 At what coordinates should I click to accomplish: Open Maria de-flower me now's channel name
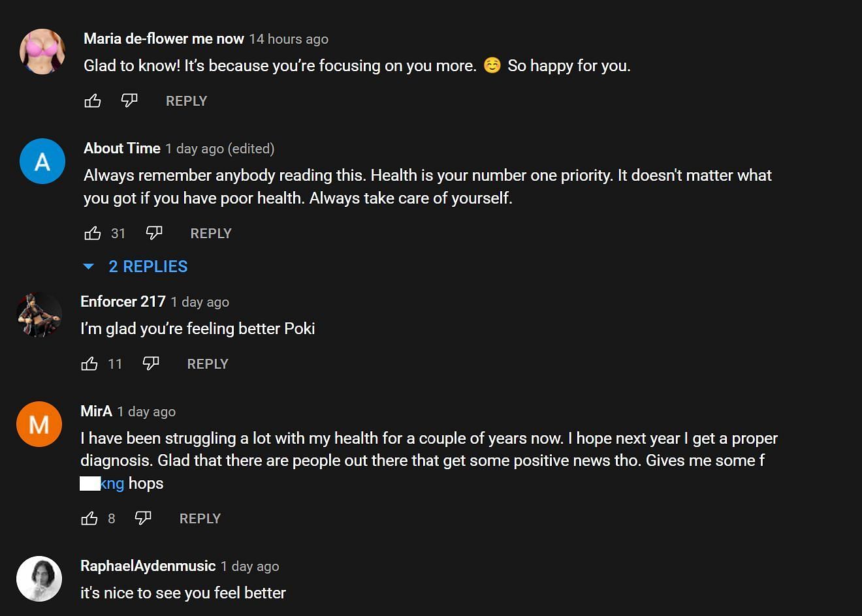[x=163, y=38]
